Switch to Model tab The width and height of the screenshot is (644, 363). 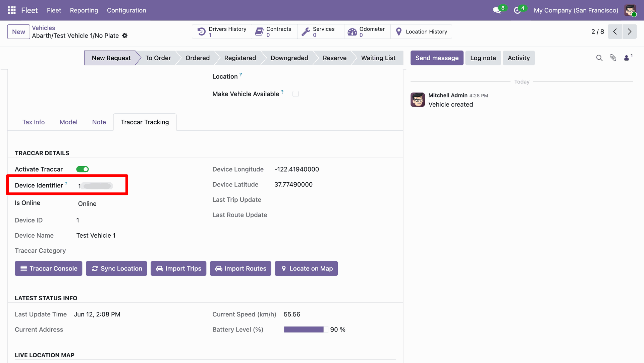(x=68, y=122)
